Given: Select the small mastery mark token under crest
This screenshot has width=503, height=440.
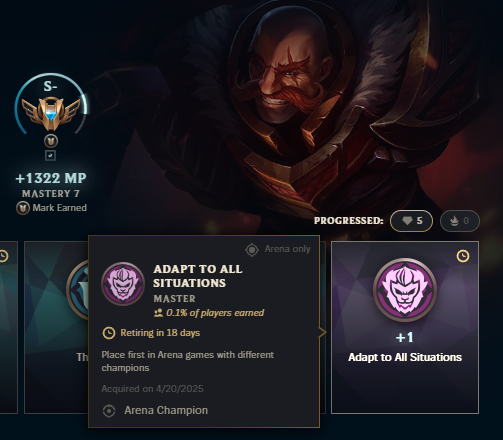Looking at the screenshot, I should pos(51,141).
